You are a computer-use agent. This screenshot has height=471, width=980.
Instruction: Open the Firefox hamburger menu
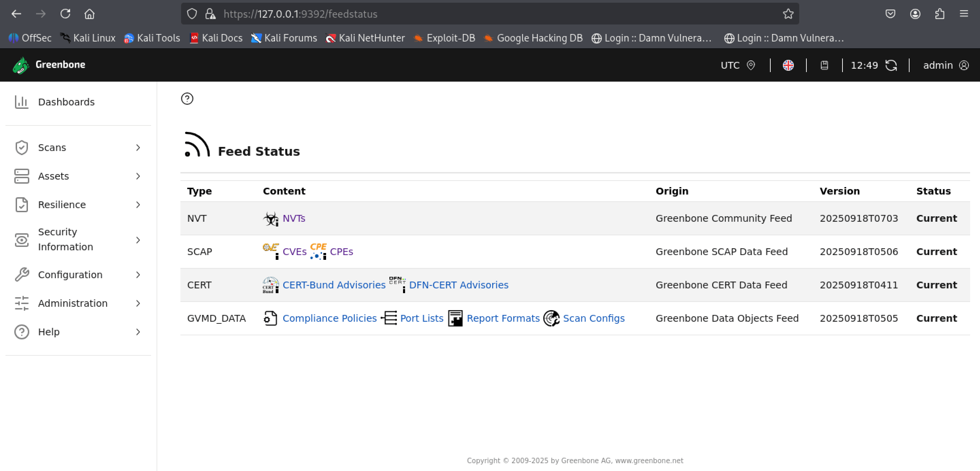[x=964, y=14]
